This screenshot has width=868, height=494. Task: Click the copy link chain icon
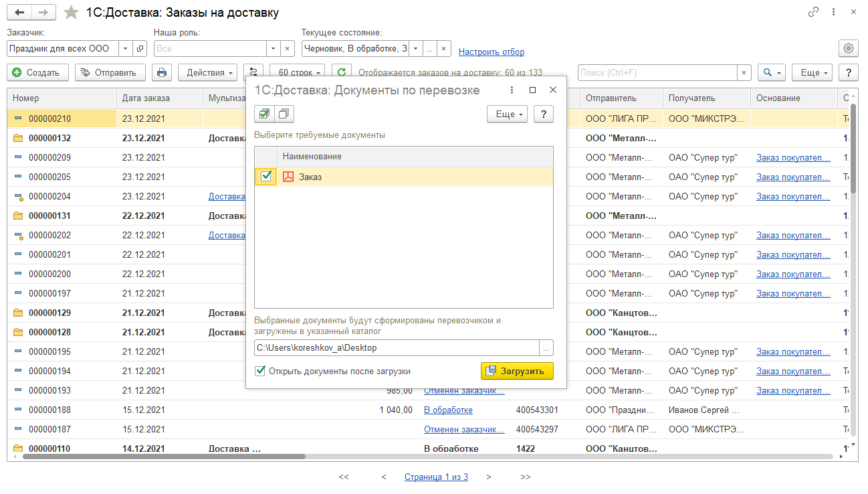point(813,12)
